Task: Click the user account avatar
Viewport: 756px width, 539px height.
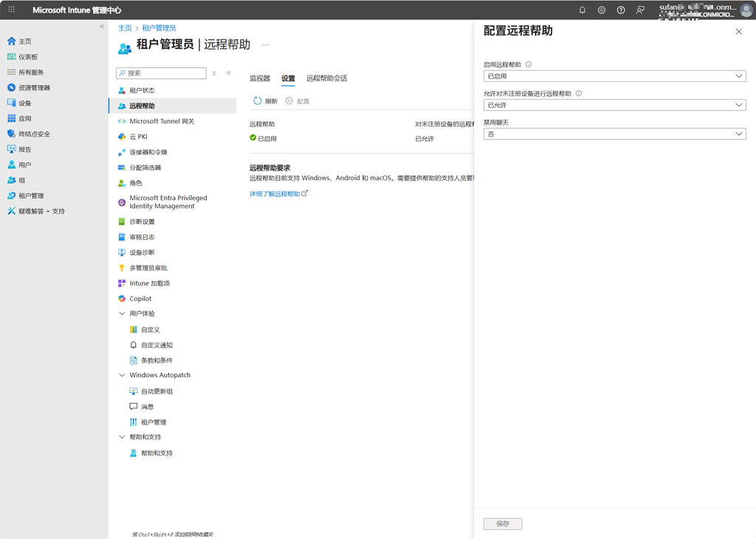Action: (x=746, y=10)
